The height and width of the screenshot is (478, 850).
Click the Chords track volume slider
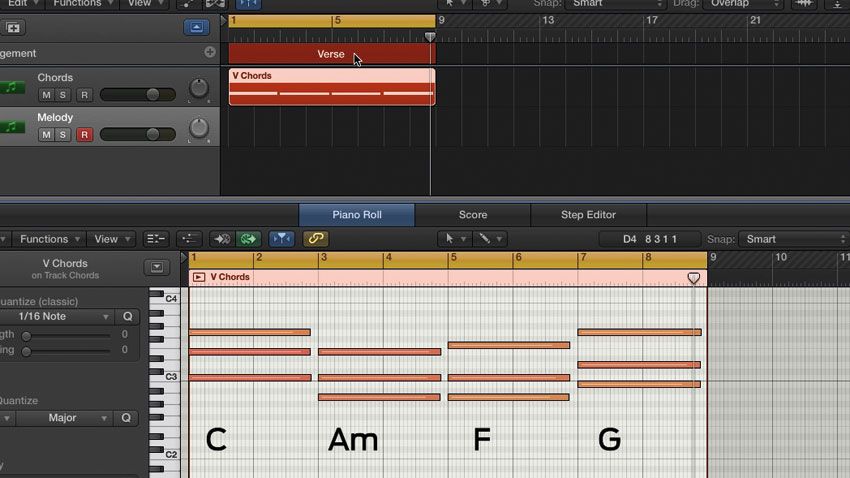pyautogui.click(x=138, y=94)
